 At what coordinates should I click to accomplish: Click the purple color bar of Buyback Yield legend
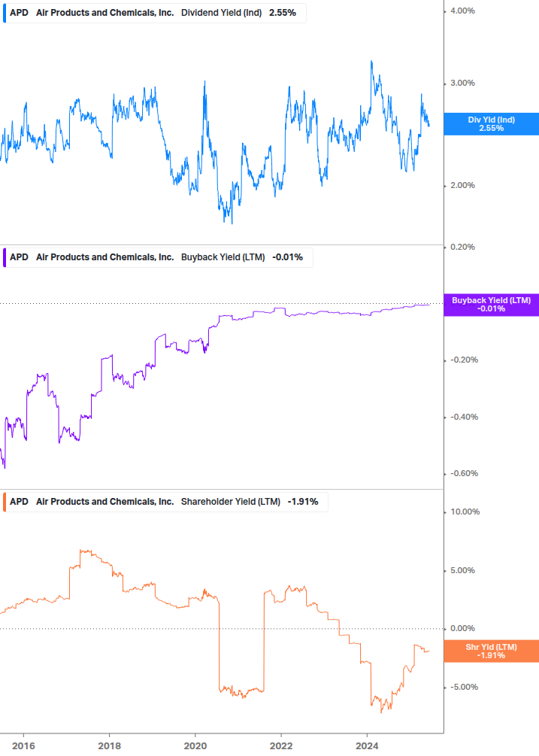[5, 257]
